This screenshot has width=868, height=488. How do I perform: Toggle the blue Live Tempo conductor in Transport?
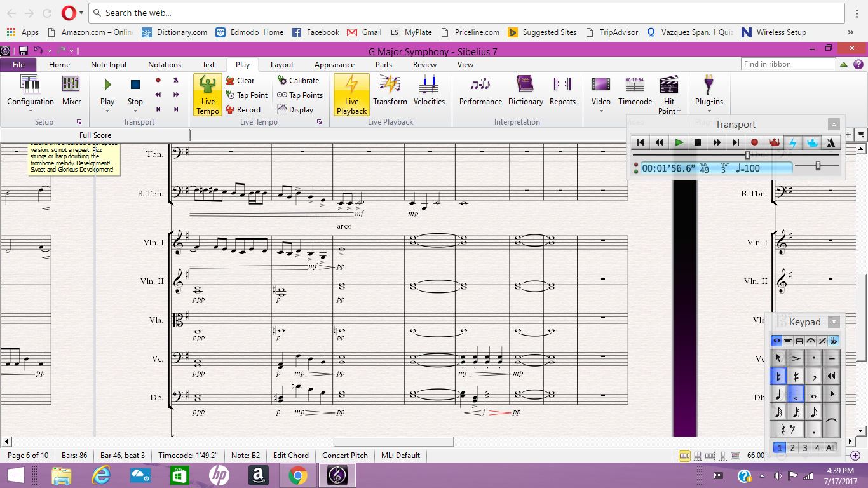[x=812, y=142]
